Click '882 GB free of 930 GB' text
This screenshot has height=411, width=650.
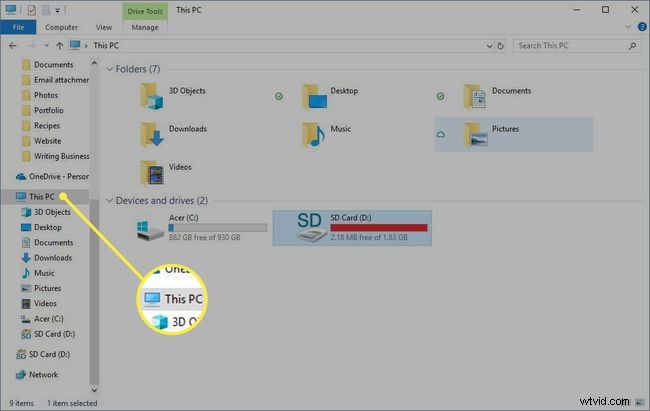coord(204,238)
